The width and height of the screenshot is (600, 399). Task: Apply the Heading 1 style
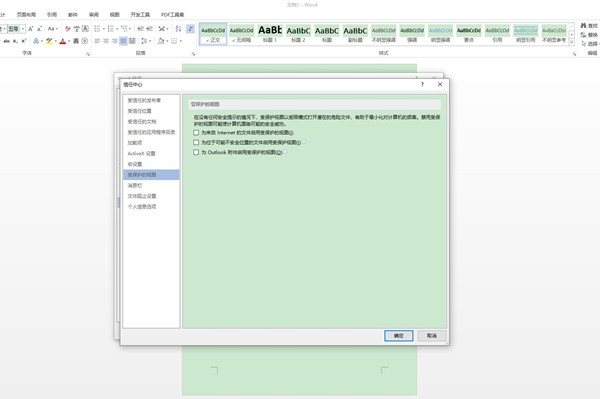[x=270, y=34]
